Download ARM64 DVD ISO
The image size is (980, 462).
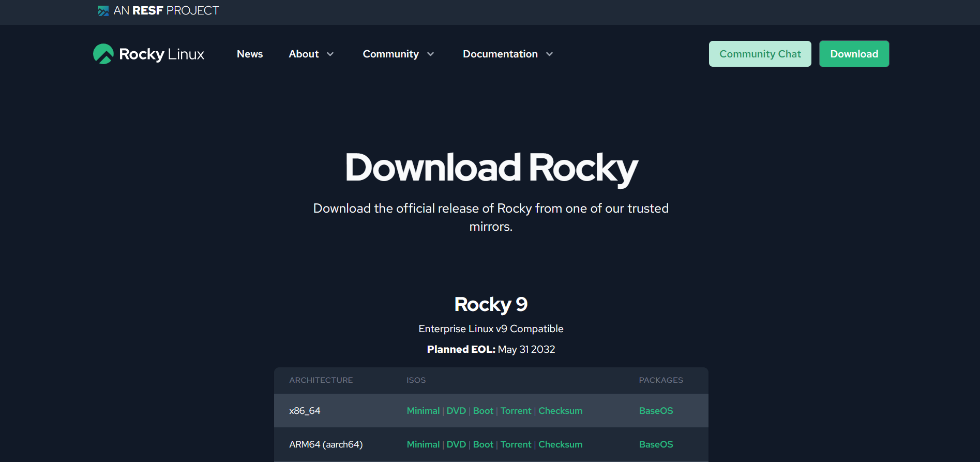456,444
